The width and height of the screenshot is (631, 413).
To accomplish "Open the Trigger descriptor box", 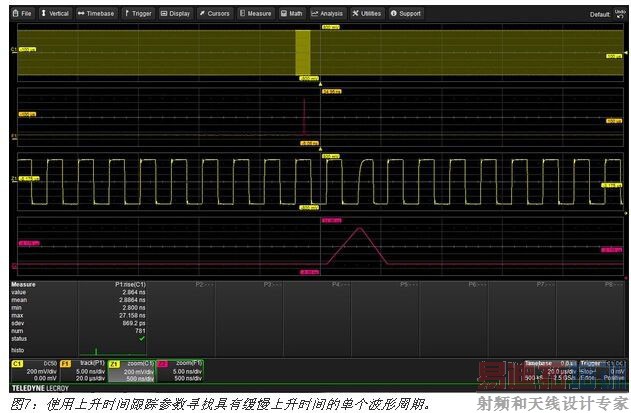I will tap(602, 371).
